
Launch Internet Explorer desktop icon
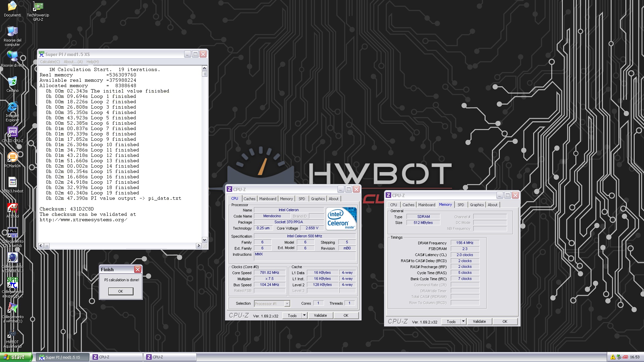(x=12, y=112)
